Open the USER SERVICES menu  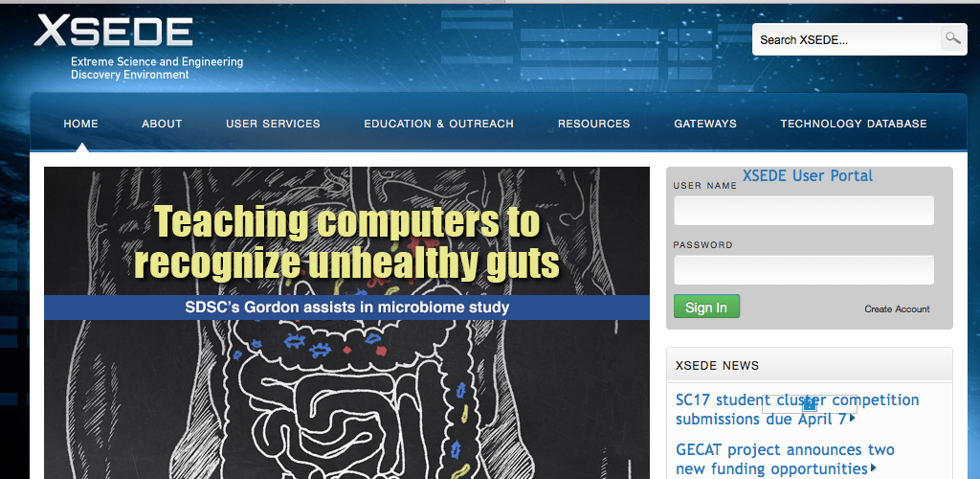(273, 124)
